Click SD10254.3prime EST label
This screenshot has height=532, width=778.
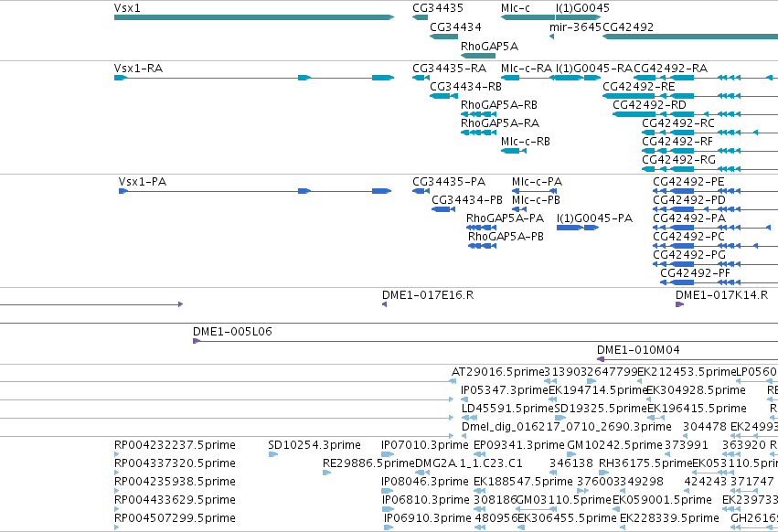[x=314, y=444]
